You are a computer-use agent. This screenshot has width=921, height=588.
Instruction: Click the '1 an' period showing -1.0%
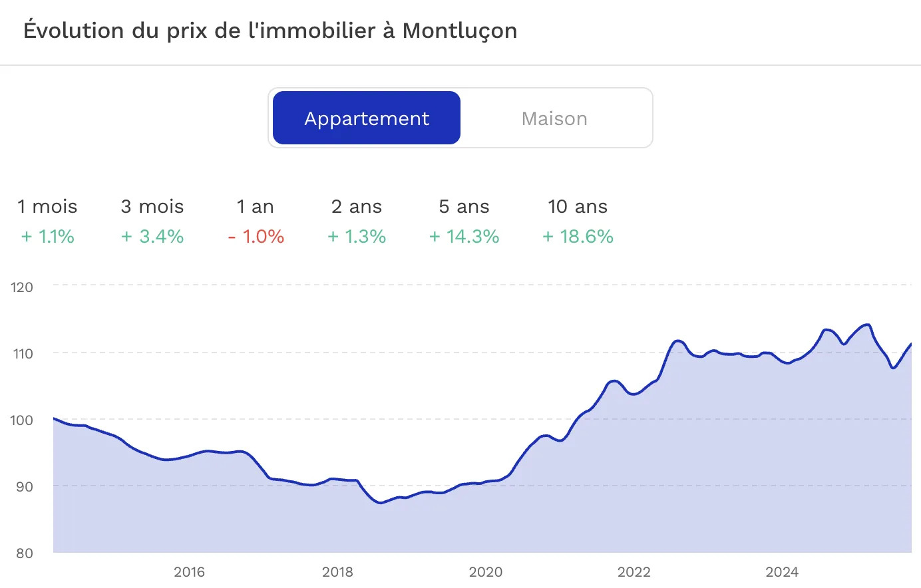click(255, 206)
